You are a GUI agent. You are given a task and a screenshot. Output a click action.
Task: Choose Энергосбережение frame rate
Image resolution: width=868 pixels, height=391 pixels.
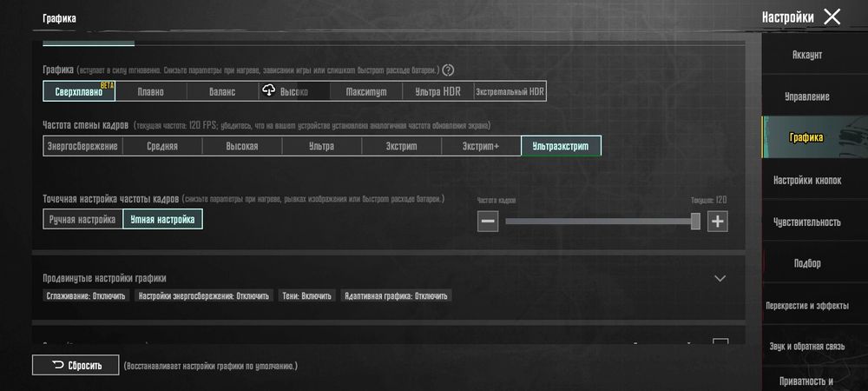pyautogui.click(x=82, y=146)
